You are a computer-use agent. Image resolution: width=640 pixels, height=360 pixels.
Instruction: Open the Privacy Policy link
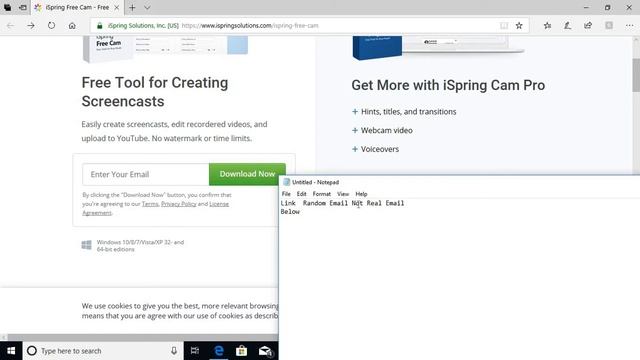[178, 204]
